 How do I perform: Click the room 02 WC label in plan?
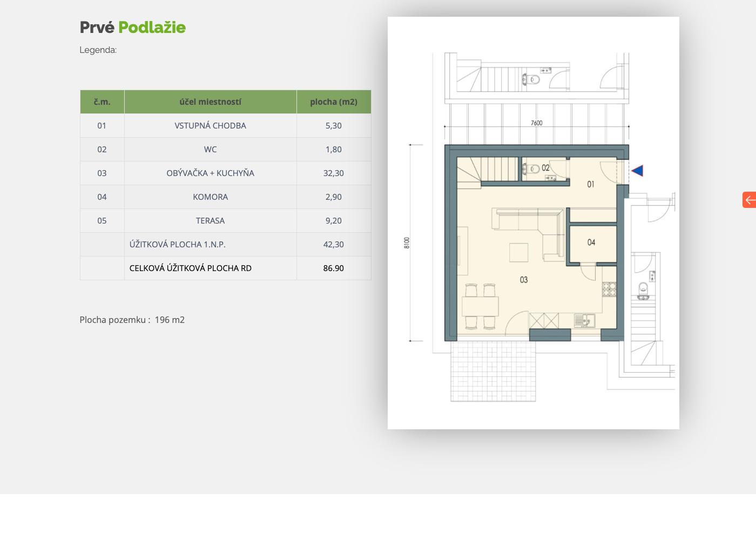pos(545,168)
